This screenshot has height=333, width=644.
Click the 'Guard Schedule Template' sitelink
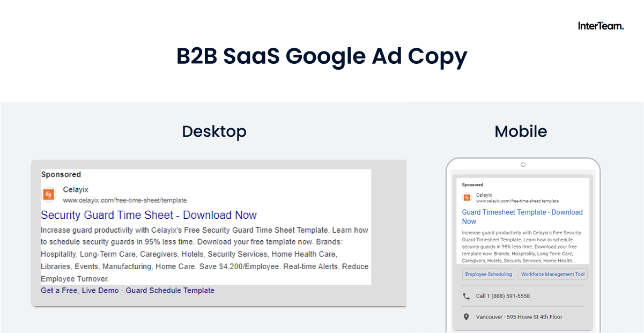[170, 291]
